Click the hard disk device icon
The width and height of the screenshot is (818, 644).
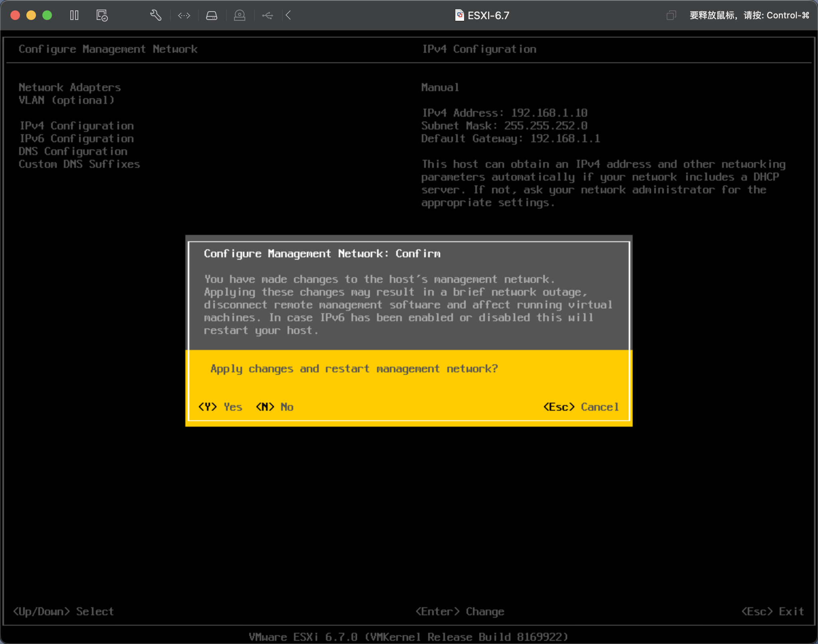(x=211, y=16)
